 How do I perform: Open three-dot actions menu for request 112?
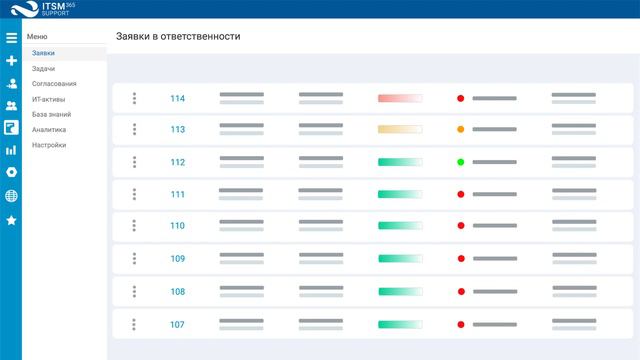click(x=134, y=162)
